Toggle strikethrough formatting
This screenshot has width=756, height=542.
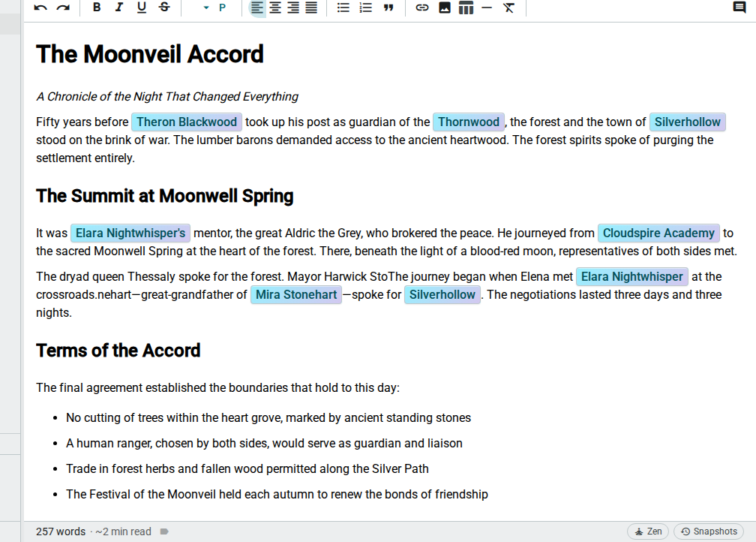pyautogui.click(x=164, y=8)
